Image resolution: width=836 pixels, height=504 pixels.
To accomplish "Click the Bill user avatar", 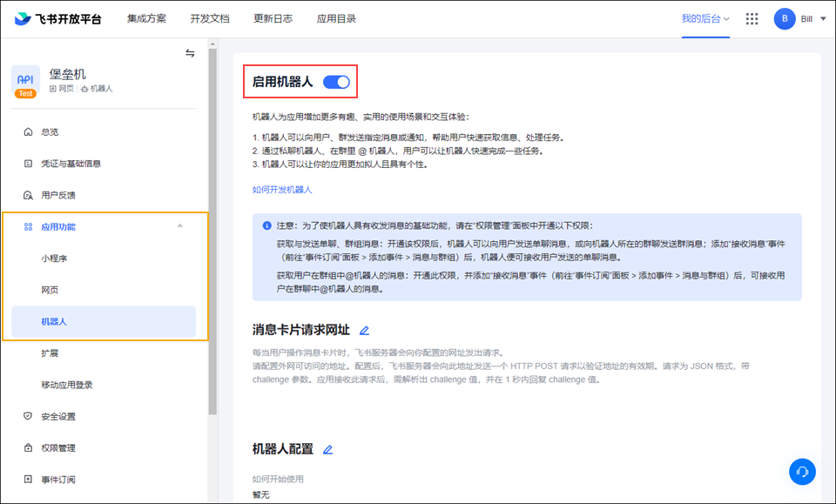I will click(x=785, y=19).
